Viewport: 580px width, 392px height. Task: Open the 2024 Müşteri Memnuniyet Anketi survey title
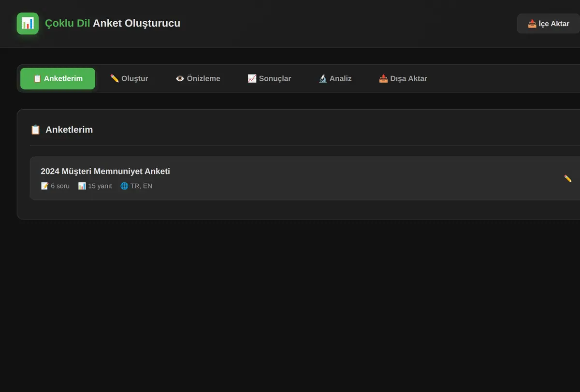tap(105, 171)
